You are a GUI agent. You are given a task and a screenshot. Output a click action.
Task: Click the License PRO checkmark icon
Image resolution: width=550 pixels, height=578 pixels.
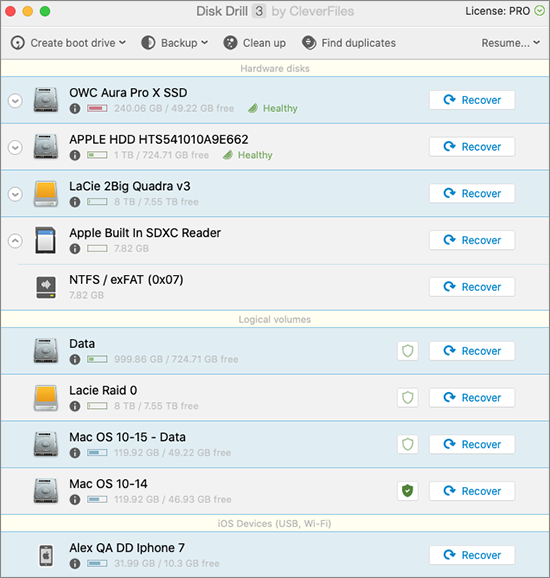click(539, 11)
